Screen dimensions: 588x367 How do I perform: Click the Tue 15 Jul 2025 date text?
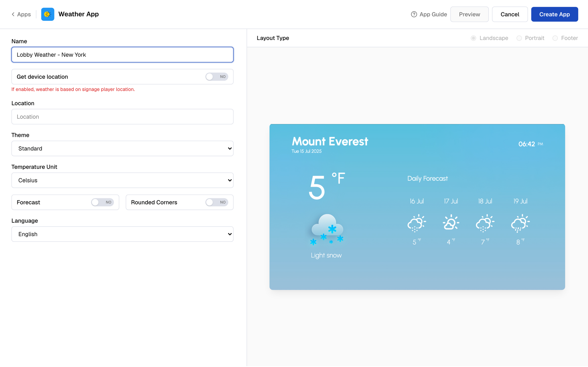(307, 151)
